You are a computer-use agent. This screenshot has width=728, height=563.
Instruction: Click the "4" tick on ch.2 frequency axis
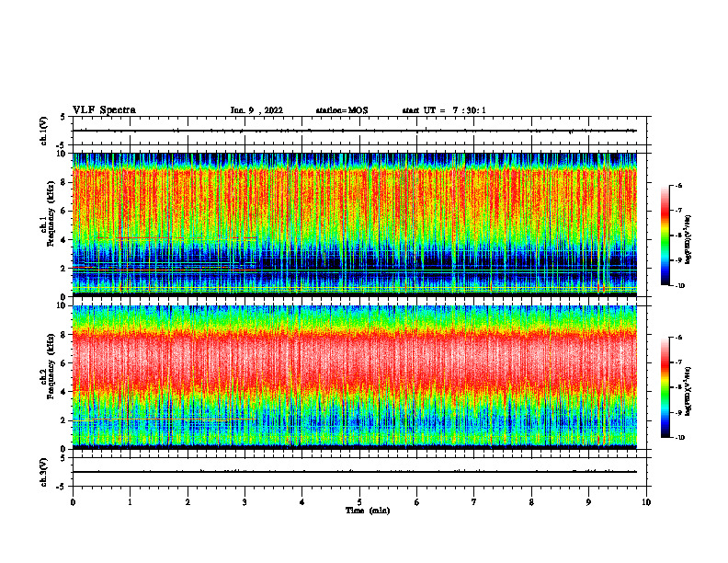click(x=65, y=392)
